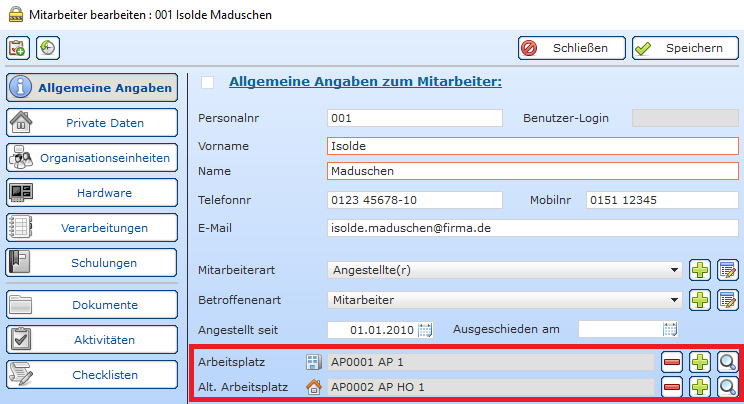Click the Schließen button
The width and height of the screenshot is (744, 404).
pos(572,48)
